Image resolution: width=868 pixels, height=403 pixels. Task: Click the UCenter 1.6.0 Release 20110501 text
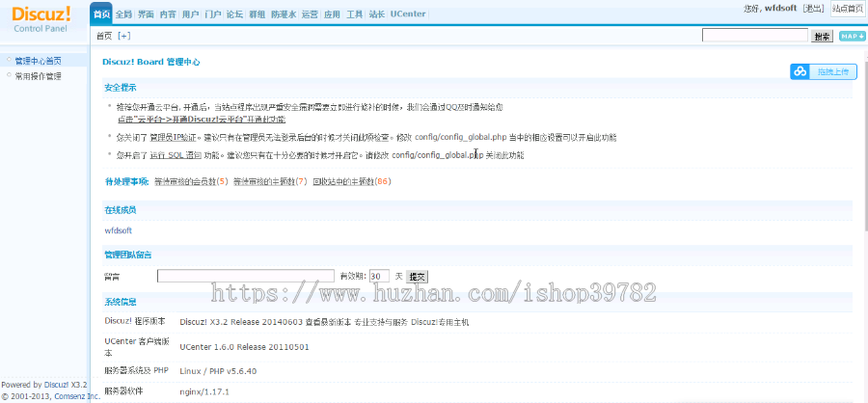click(244, 347)
